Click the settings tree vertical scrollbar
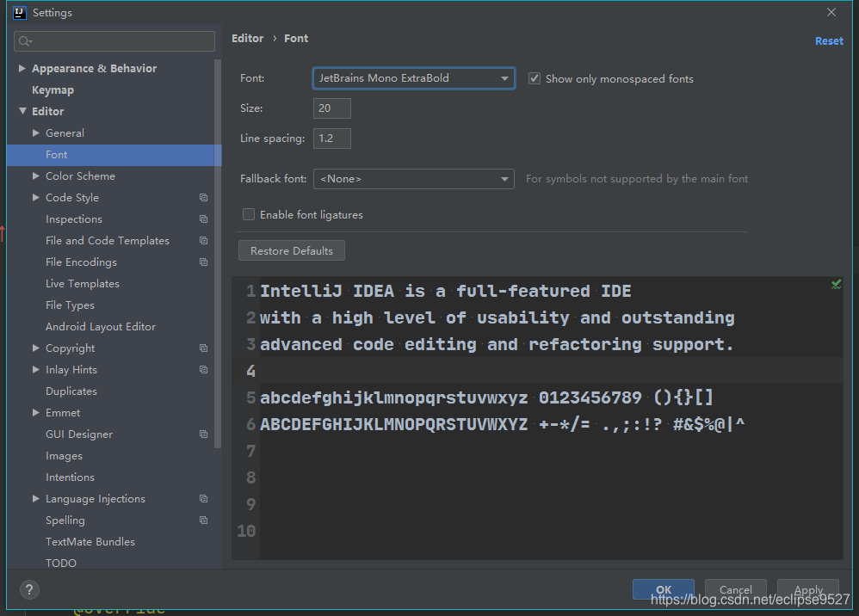The width and height of the screenshot is (859, 616). 218,254
